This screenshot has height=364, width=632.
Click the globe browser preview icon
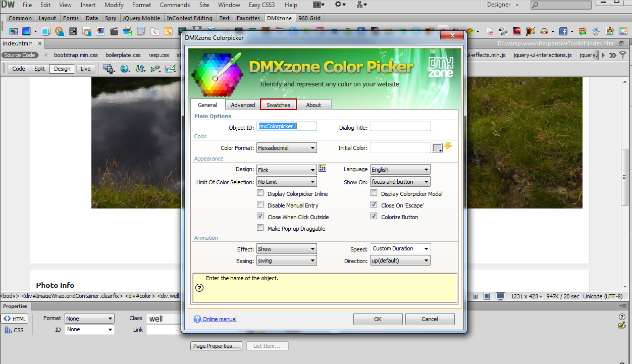[x=125, y=69]
